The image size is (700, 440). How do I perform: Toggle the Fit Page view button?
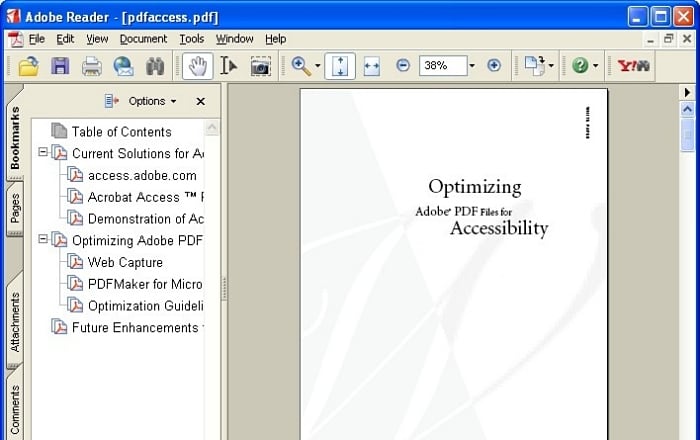pyautogui.click(x=339, y=66)
